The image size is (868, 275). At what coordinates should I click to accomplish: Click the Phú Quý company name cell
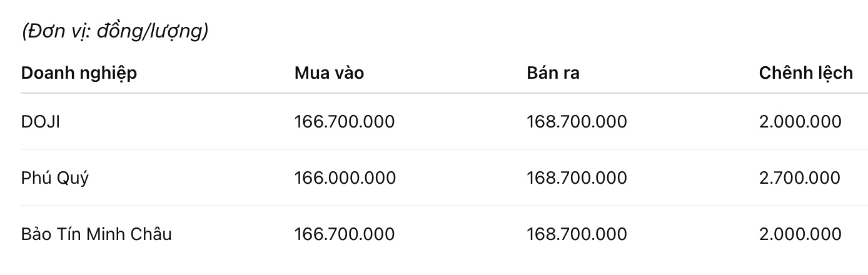(55, 178)
